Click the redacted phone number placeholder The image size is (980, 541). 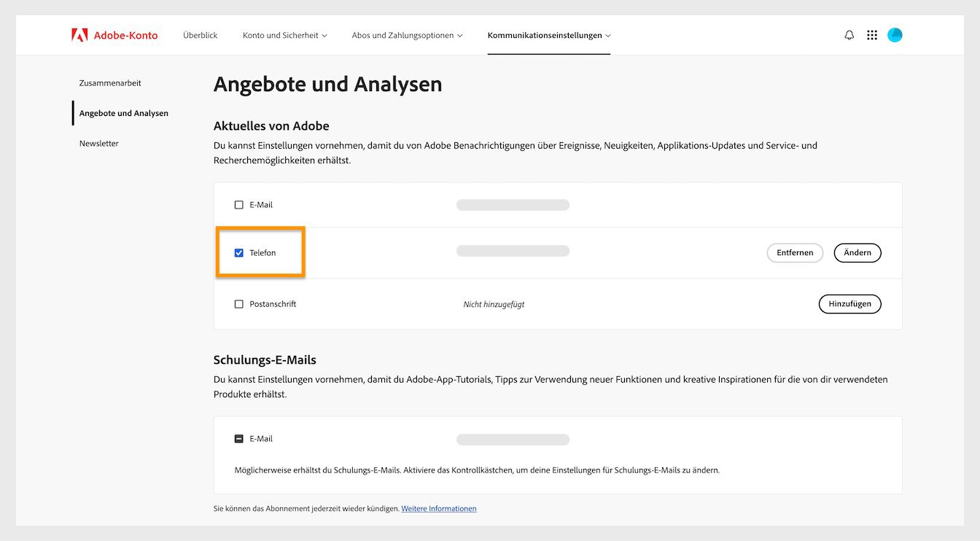(x=513, y=251)
